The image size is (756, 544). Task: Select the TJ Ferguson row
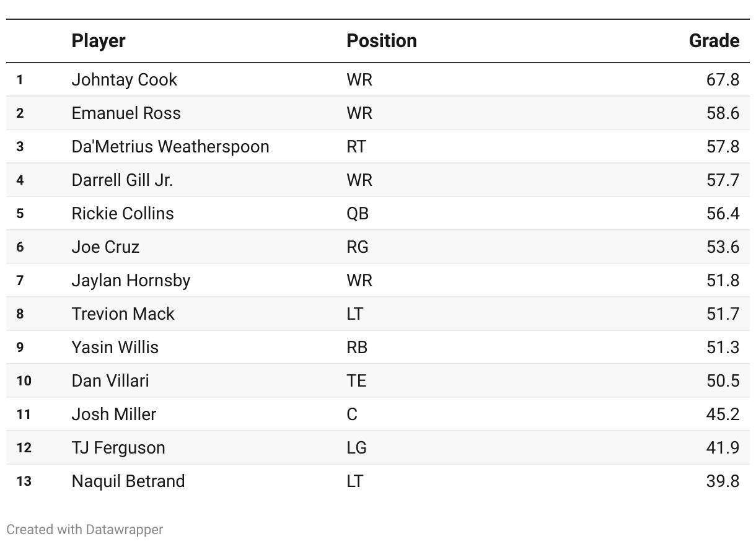point(118,448)
